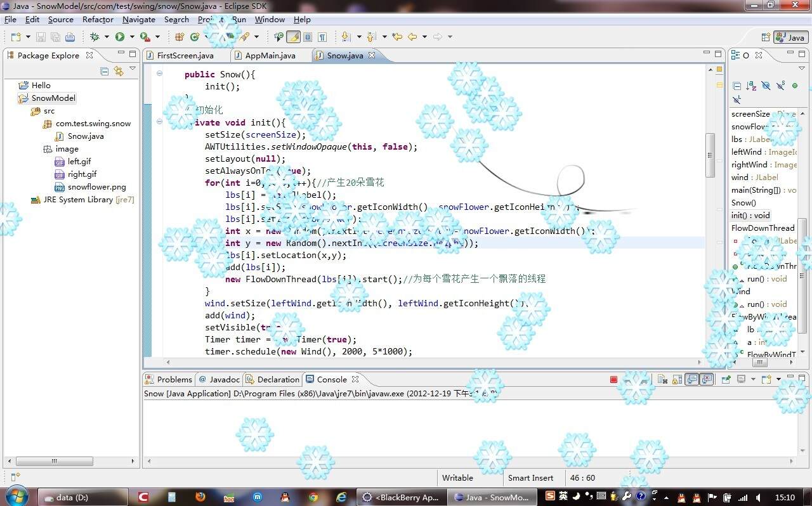812x506 pixels.
Task: Toggle Show Whitespace Characters
Action: point(322,37)
